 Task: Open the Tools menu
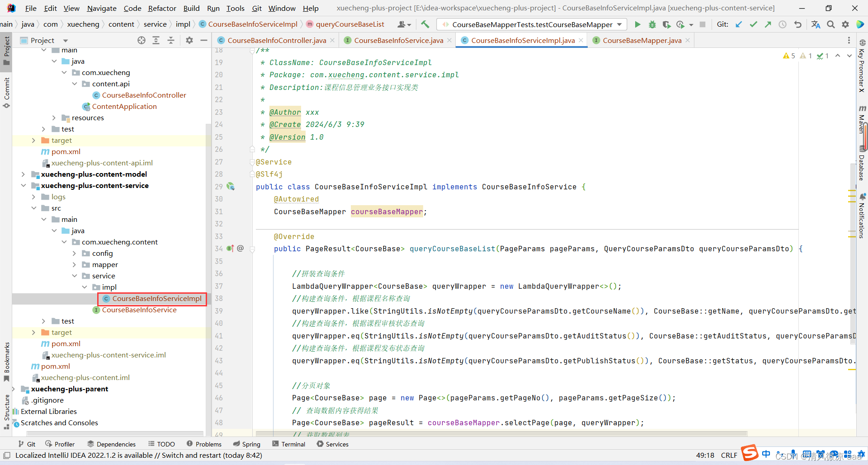(x=235, y=8)
